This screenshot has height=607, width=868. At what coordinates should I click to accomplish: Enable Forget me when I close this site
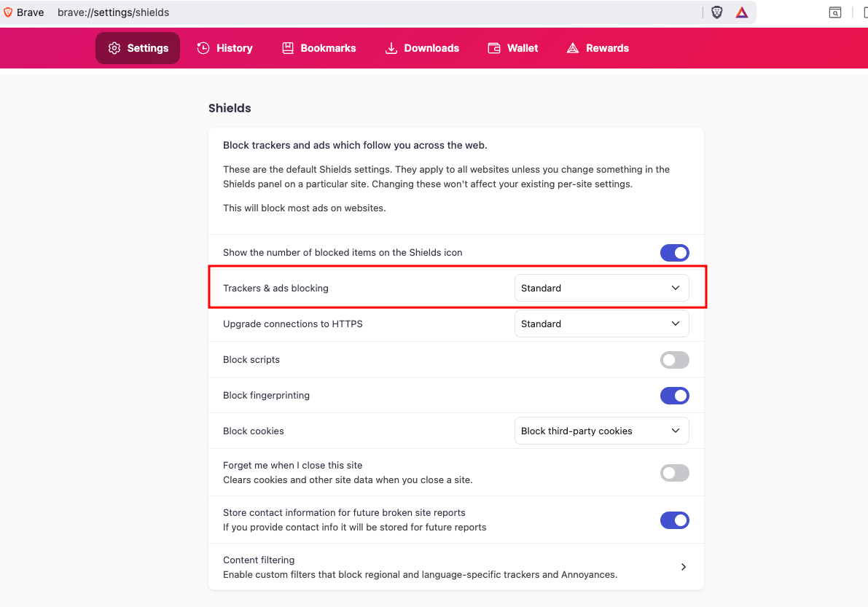[674, 473]
